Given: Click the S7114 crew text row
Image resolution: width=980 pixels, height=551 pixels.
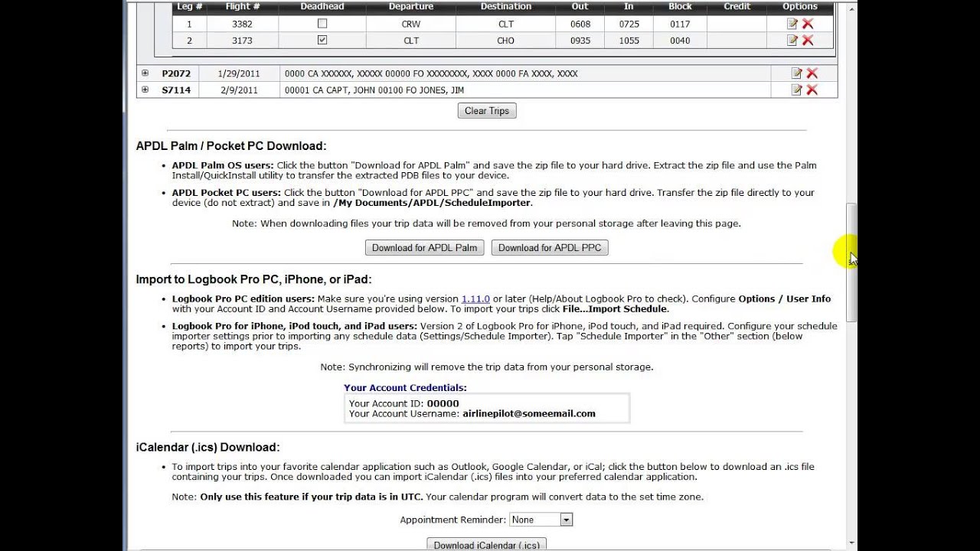Looking at the screenshot, I should coord(374,90).
